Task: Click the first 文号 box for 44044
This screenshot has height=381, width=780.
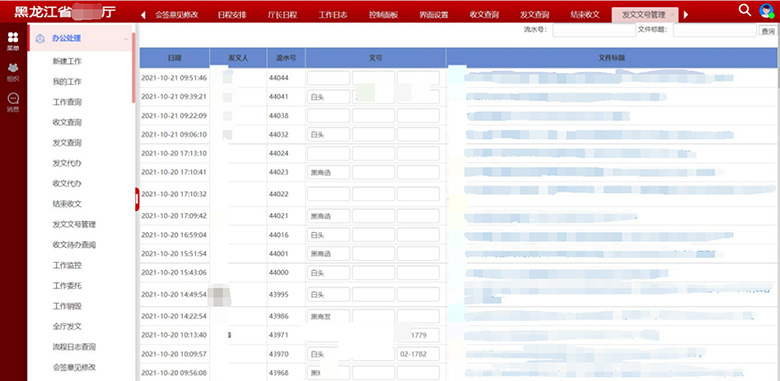Action: click(328, 78)
